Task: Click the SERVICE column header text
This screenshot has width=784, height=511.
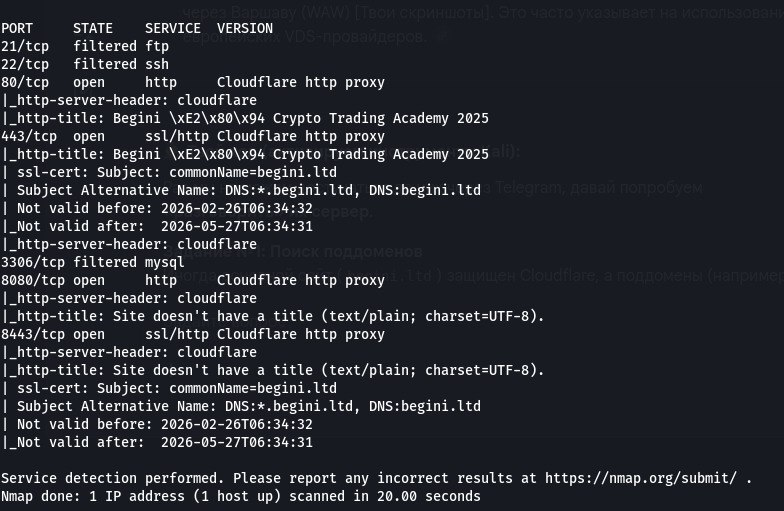Action: click(x=173, y=28)
